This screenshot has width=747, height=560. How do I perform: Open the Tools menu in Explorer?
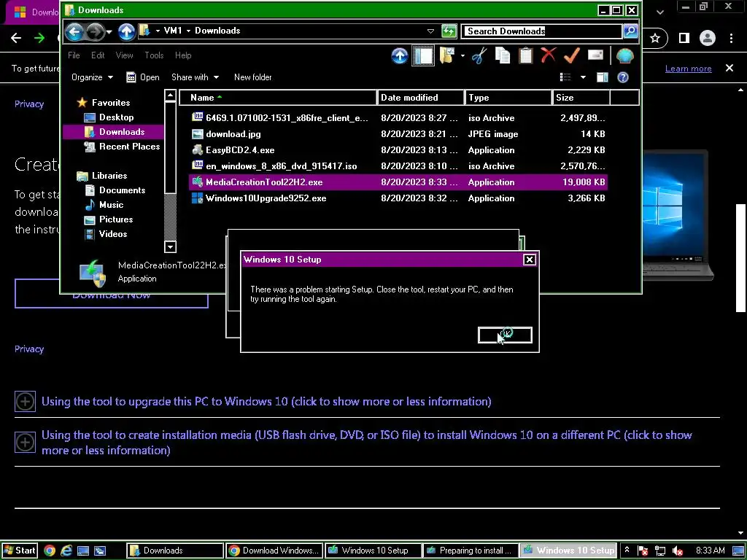click(x=154, y=55)
